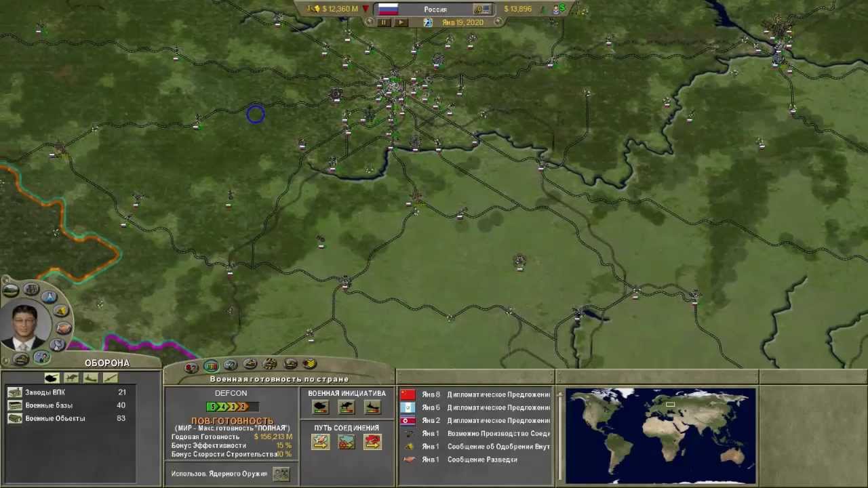
Task: Open the Сообщение Разведки intelligence message
Action: [x=475, y=460]
